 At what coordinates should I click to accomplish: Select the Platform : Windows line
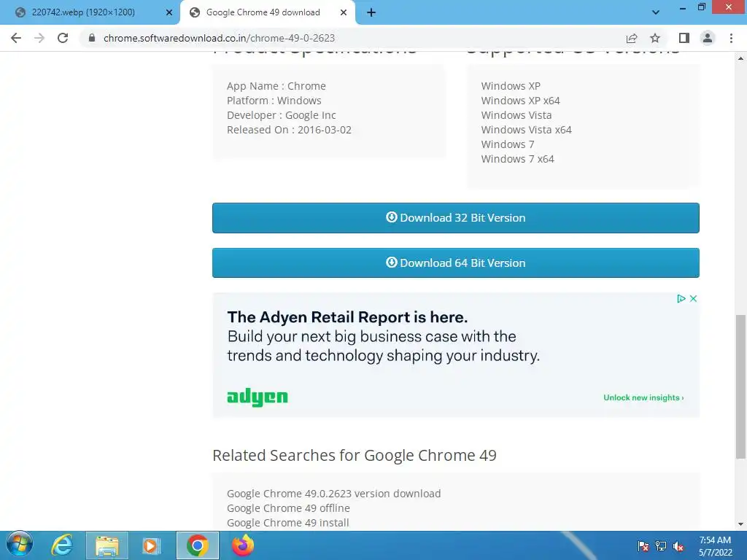274,101
